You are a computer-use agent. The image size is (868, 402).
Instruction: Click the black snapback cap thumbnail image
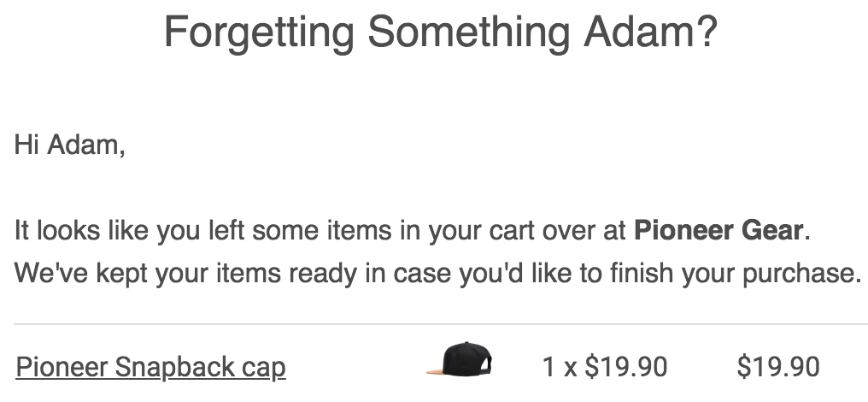pyautogui.click(x=459, y=359)
